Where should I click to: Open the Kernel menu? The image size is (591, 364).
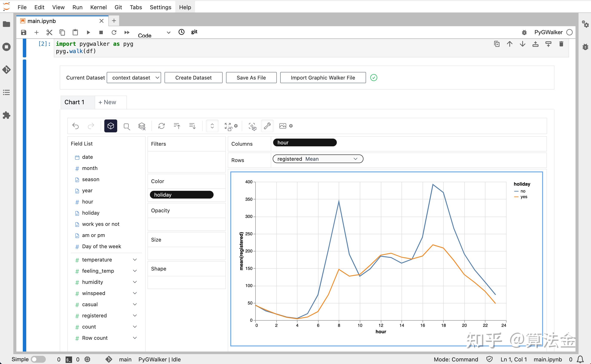point(98,7)
